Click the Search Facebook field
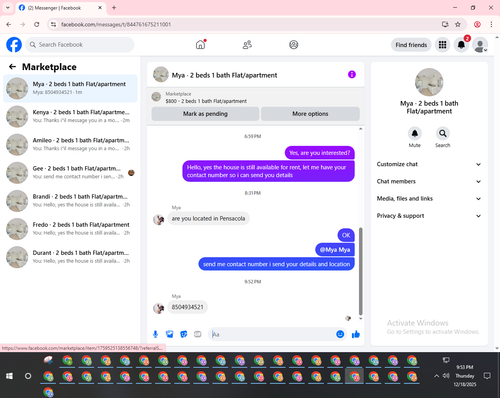This screenshot has height=398, width=500. (x=80, y=45)
